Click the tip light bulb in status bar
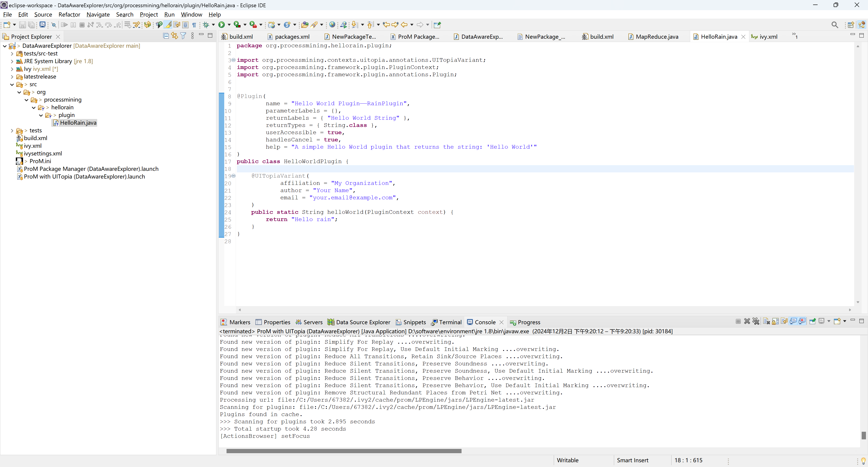This screenshot has height=467, width=868. click(x=863, y=461)
